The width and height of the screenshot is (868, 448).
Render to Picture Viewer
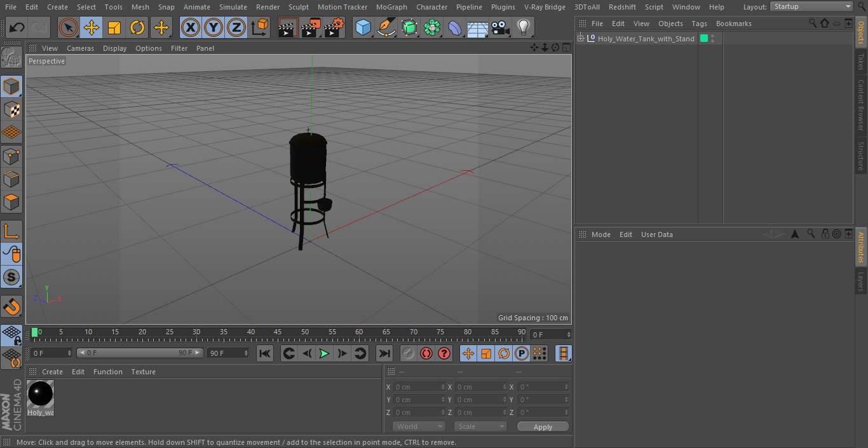click(x=311, y=27)
